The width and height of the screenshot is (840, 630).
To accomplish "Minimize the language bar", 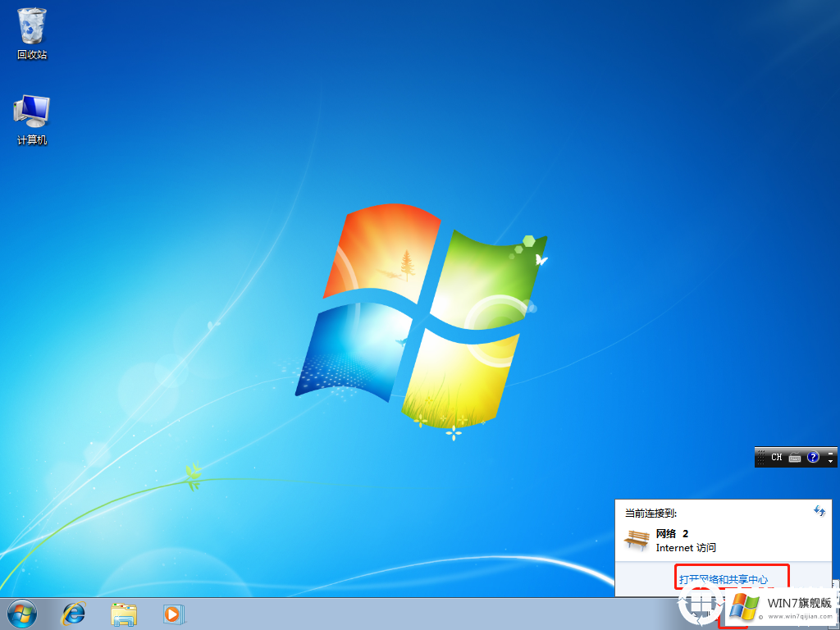I will coord(830,453).
